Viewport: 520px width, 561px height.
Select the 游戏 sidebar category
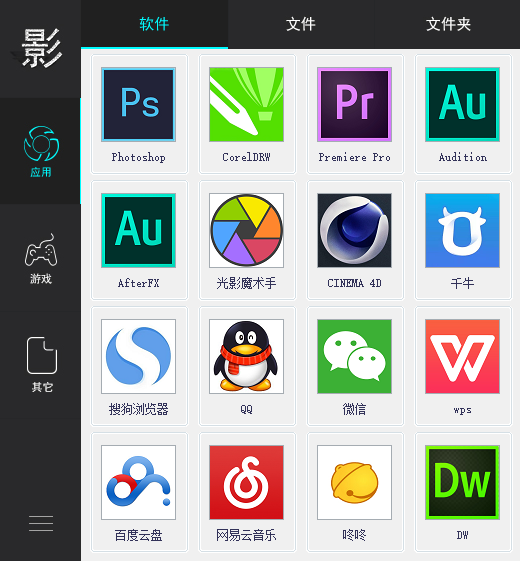tap(40, 258)
